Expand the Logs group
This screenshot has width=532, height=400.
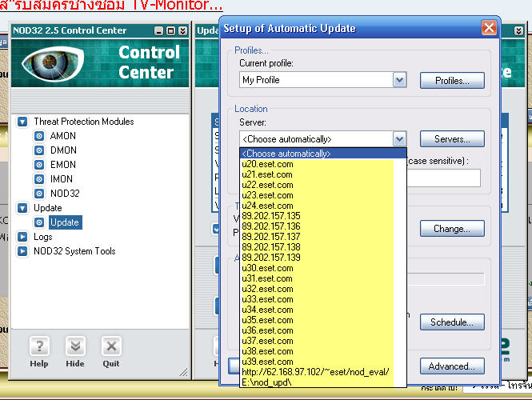[22, 237]
